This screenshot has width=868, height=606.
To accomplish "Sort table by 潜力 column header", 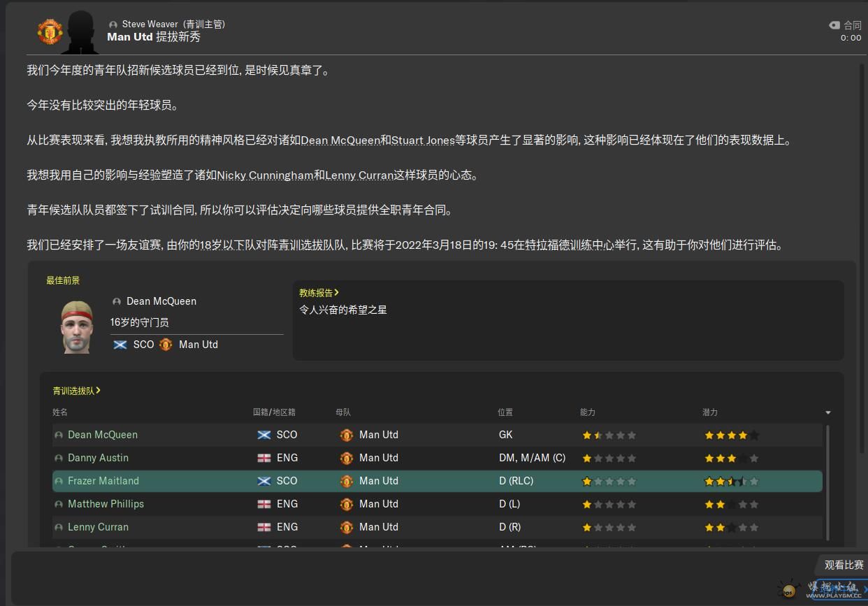I will coord(710,412).
